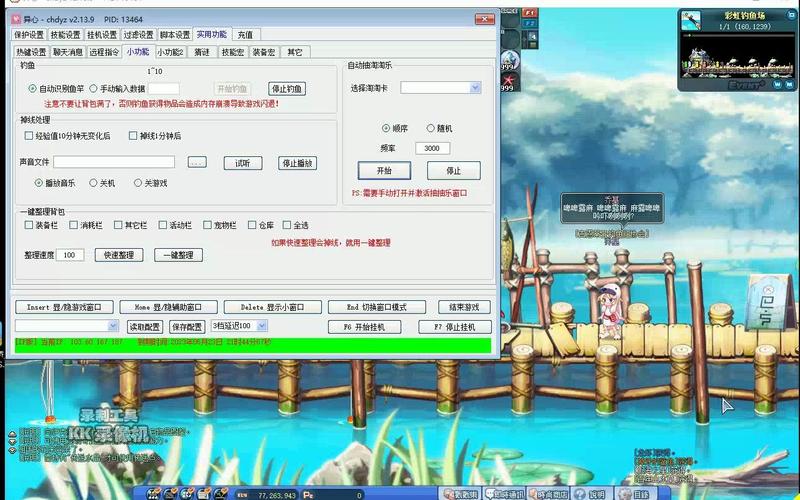Check the 装备栏 checkbox
The width and height of the screenshot is (800, 500).
point(41,225)
